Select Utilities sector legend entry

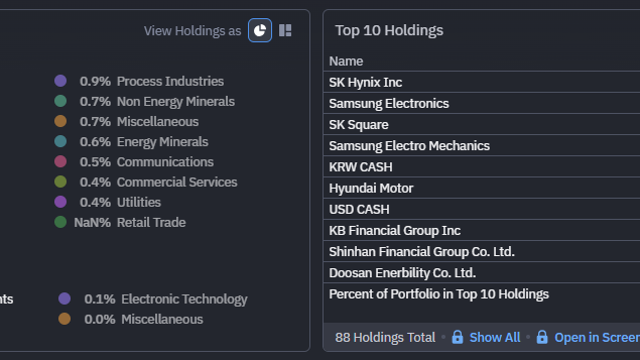click(x=108, y=202)
